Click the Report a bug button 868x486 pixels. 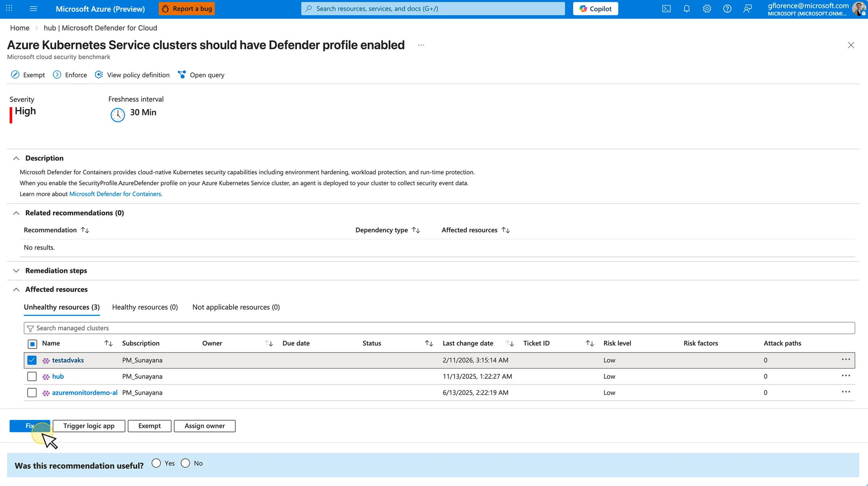(187, 9)
